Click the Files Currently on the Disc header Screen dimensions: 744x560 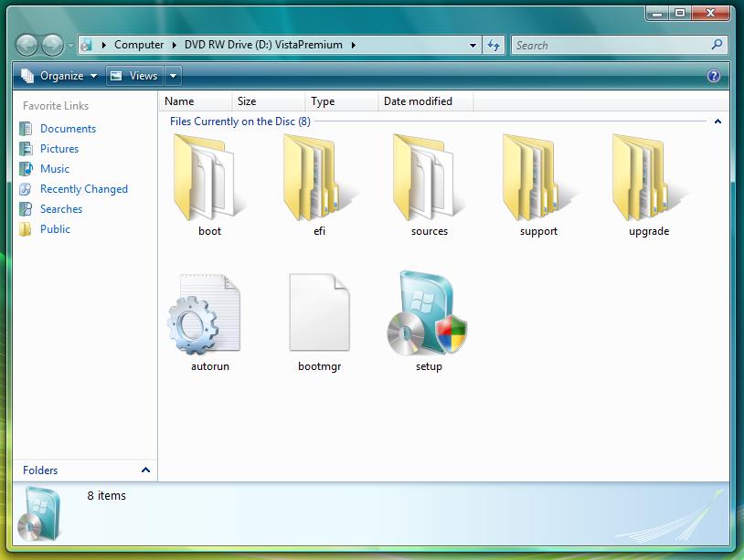point(240,122)
